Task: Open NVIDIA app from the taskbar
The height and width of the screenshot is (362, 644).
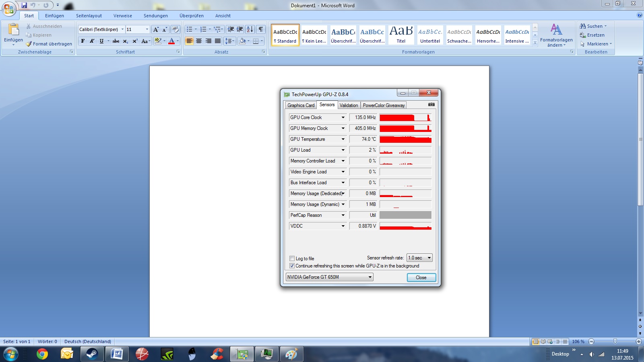Action: point(167,354)
